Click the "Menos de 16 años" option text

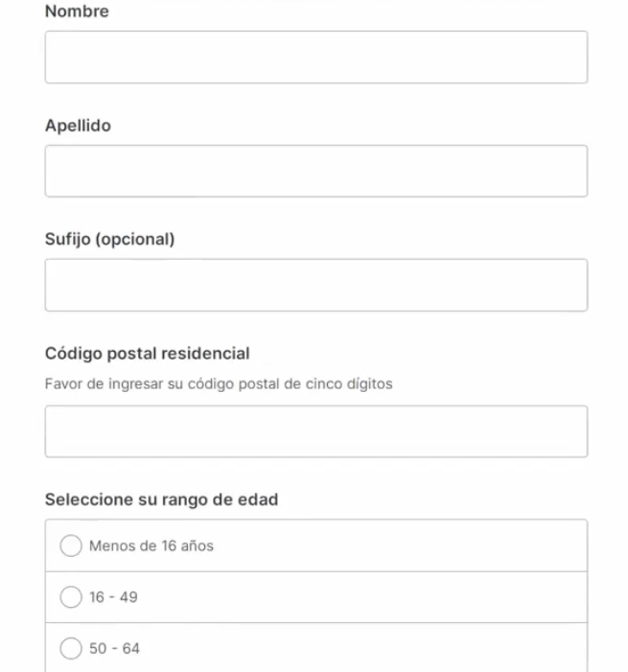click(151, 546)
